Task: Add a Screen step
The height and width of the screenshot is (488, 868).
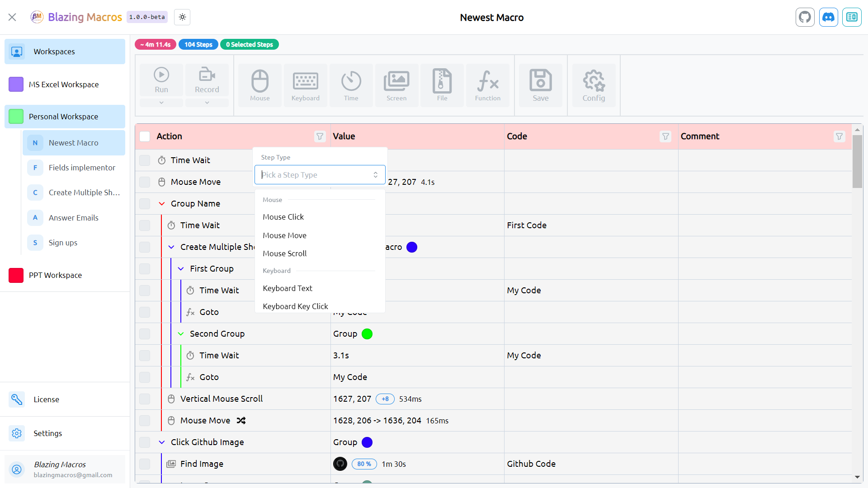Action: 396,85
